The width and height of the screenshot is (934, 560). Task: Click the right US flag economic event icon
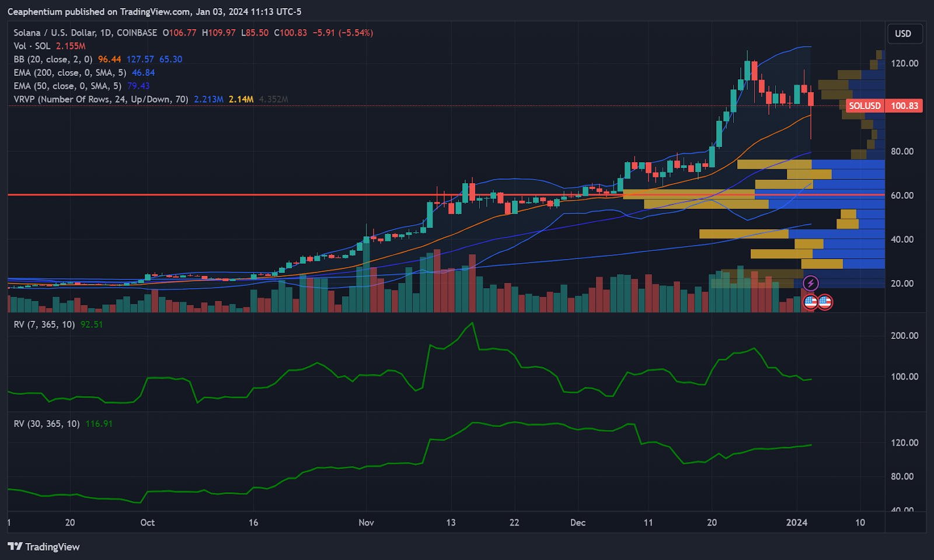coord(825,302)
